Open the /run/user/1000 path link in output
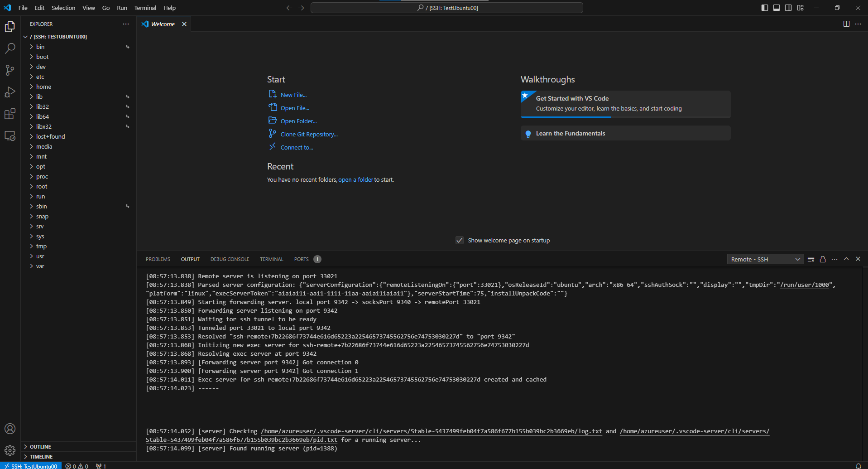 pyautogui.click(x=804, y=285)
